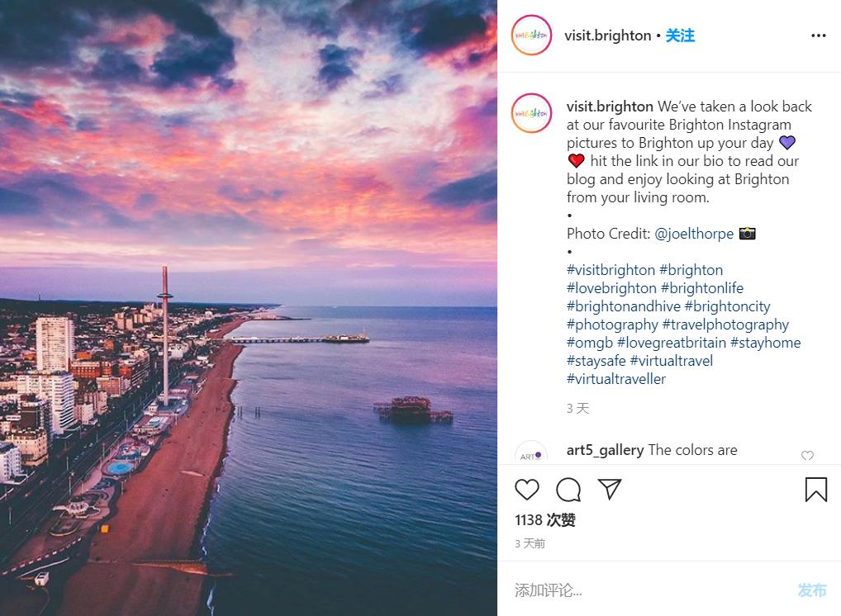Screen dimensions: 841x616
Task: Open the #lovegreatbritain hashtag
Action: coord(671,343)
